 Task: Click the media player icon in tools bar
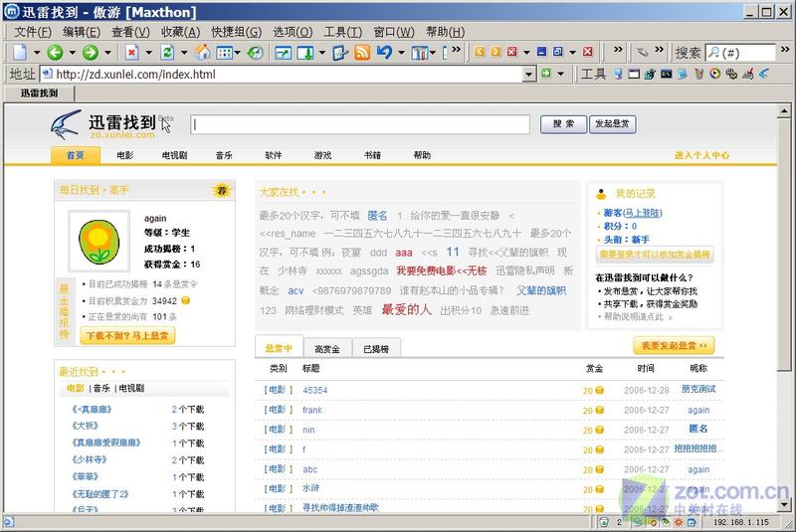click(x=715, y=74)
